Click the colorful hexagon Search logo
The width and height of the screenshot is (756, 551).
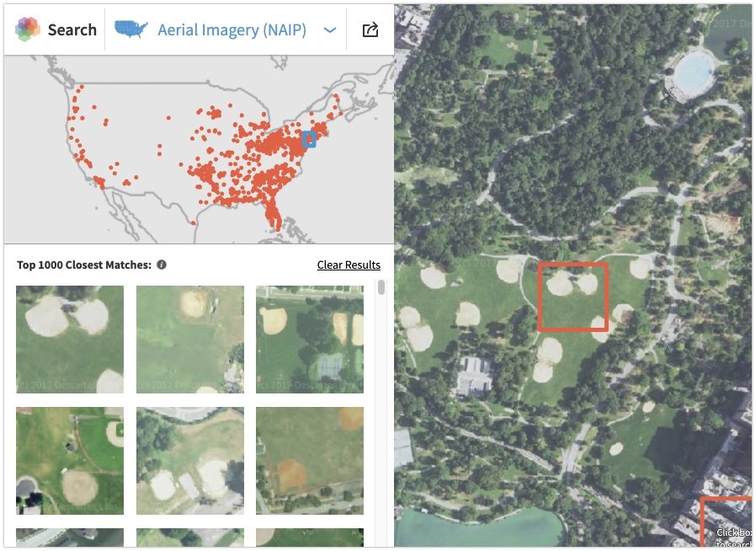point(28,29)
